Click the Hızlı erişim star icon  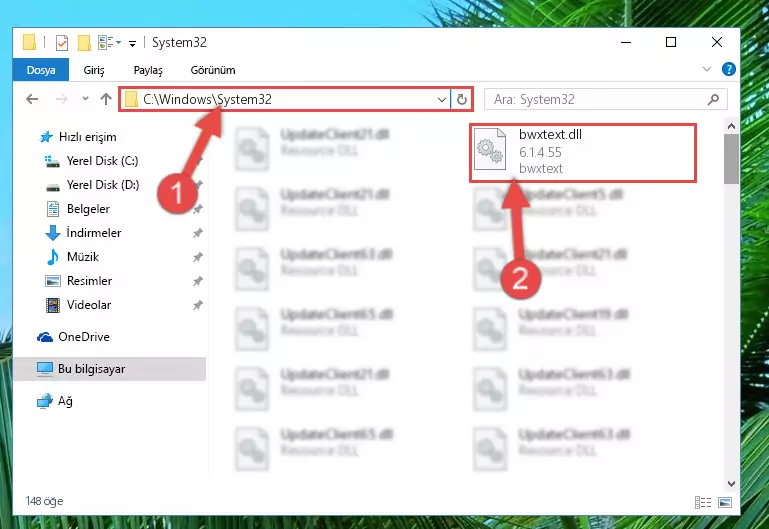click(46, 137)
